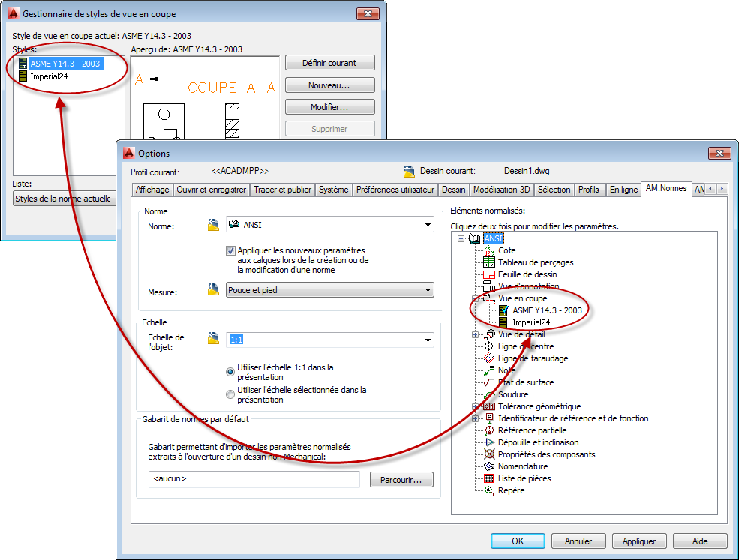
Task: Click the Appliquer button
Action: click(639, 541)
